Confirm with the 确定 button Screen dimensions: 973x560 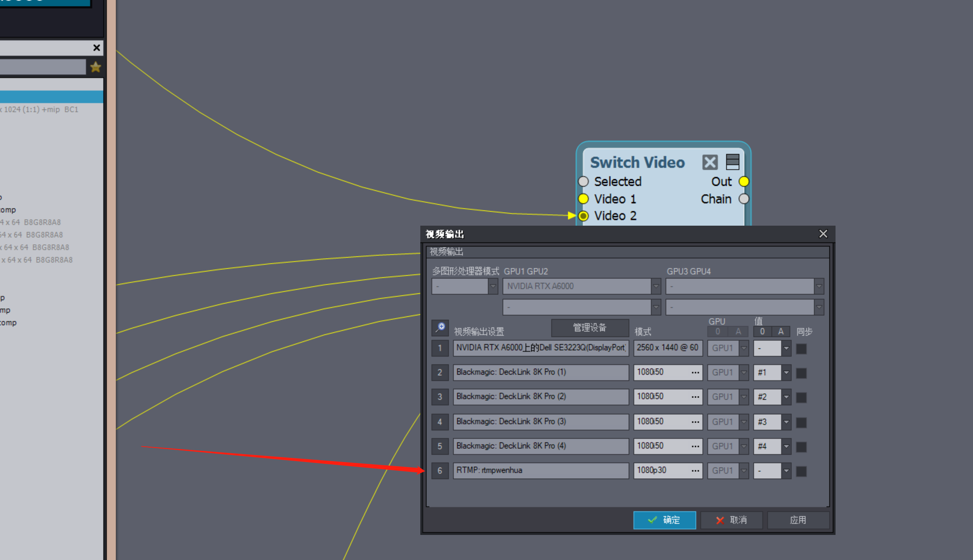pos(664,520)
